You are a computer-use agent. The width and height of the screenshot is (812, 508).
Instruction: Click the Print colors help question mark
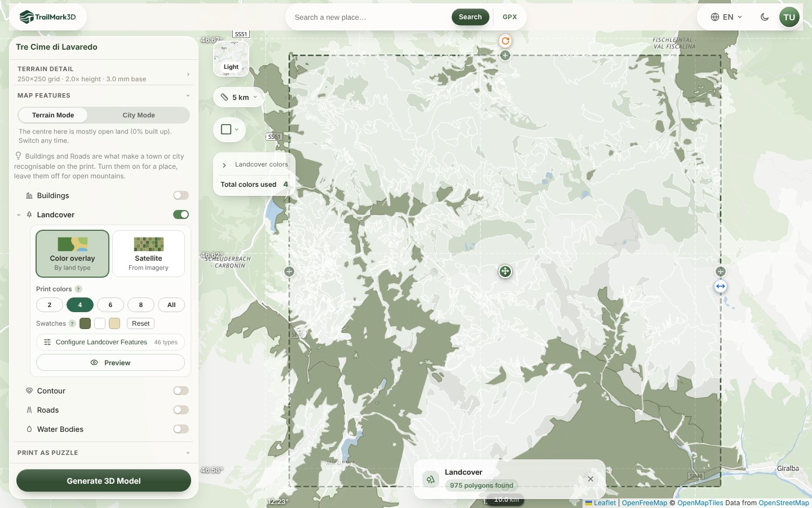point(78,289)
